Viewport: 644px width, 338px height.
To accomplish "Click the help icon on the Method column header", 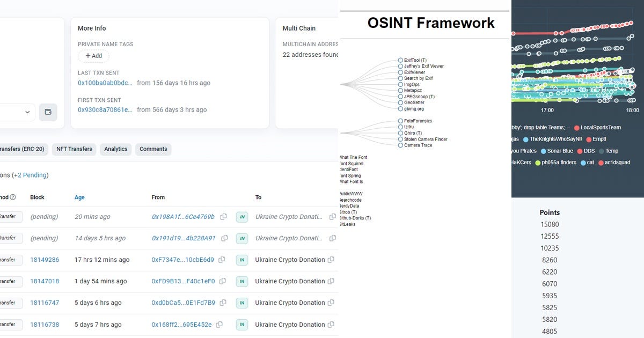I will (x=13, y=197).
